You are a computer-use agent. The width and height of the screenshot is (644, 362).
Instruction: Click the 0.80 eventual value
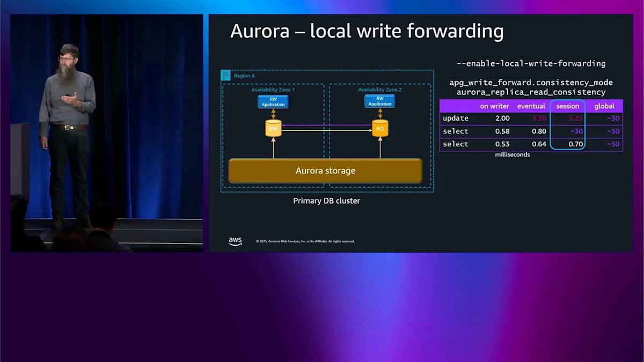[x=538, y=131]
